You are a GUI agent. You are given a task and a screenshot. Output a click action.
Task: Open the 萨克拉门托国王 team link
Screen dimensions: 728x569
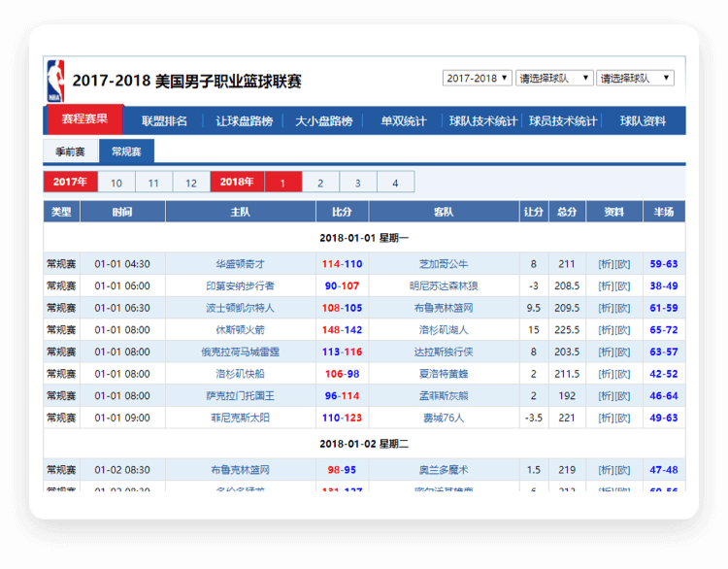point(240,396)
